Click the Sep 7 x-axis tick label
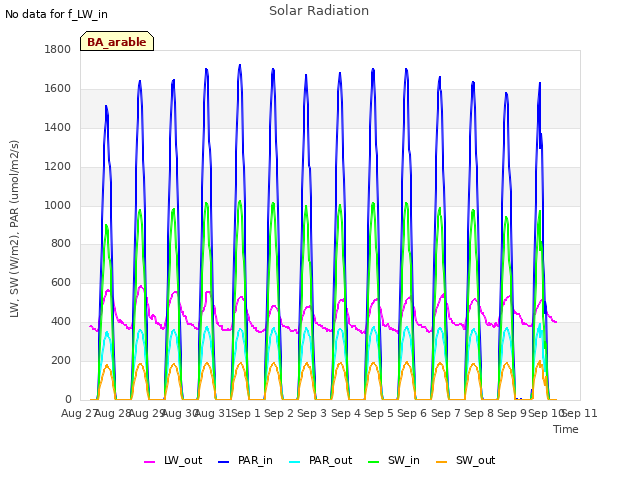640x480 pixels. (446, 413)
